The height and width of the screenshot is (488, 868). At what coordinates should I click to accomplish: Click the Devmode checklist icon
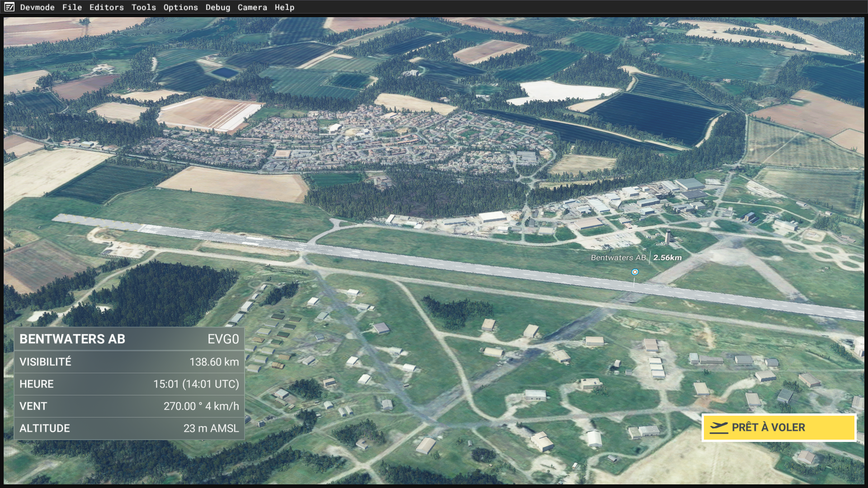[9, 7]
